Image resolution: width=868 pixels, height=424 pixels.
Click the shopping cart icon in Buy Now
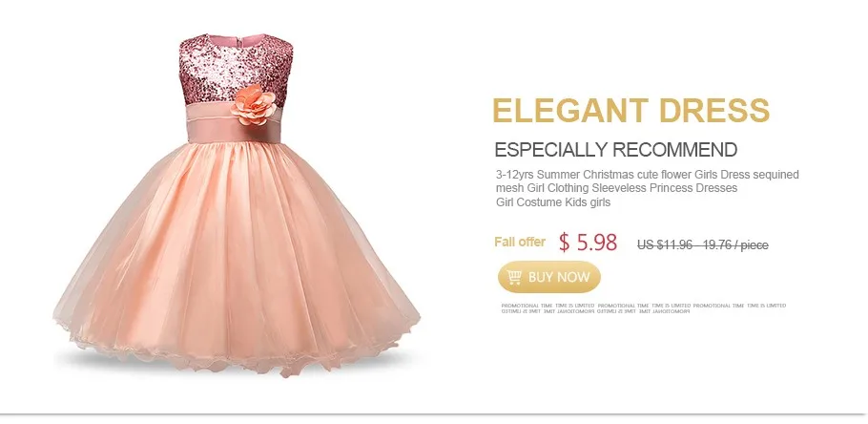(x=514, y=277)
